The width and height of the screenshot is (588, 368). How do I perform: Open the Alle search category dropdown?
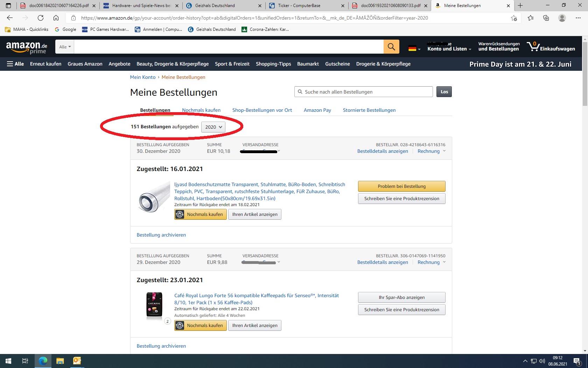(65, 47)
